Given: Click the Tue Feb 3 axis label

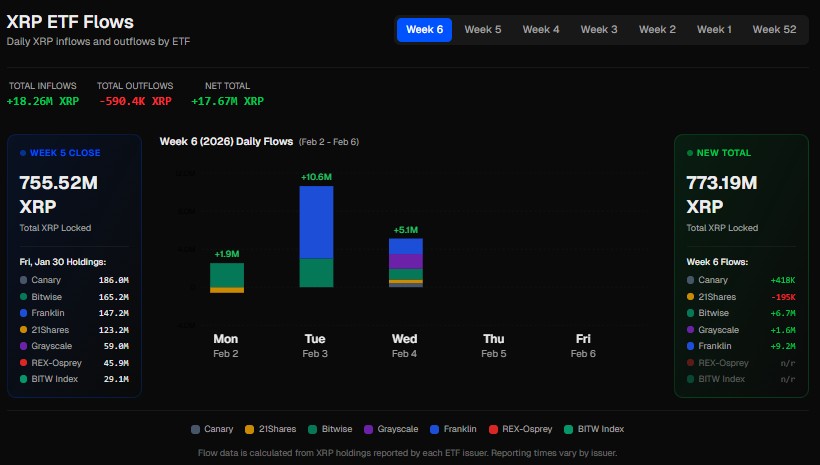Looking at the screenshot, I should point(315,346).
